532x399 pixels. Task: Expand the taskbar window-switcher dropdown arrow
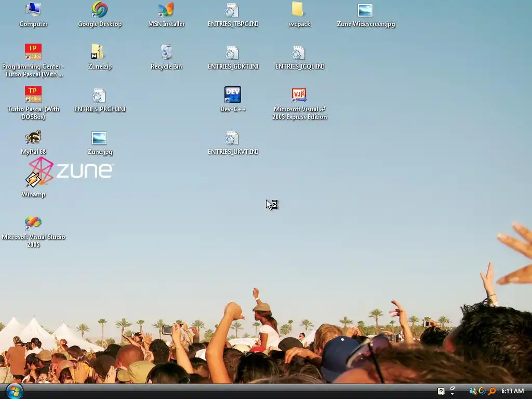click(x=453, y=394)
